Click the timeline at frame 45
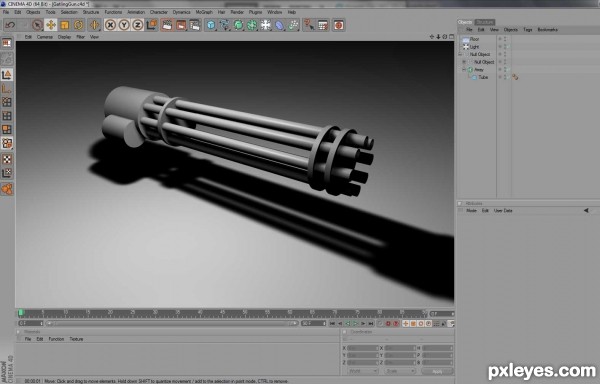 [222, 313]
